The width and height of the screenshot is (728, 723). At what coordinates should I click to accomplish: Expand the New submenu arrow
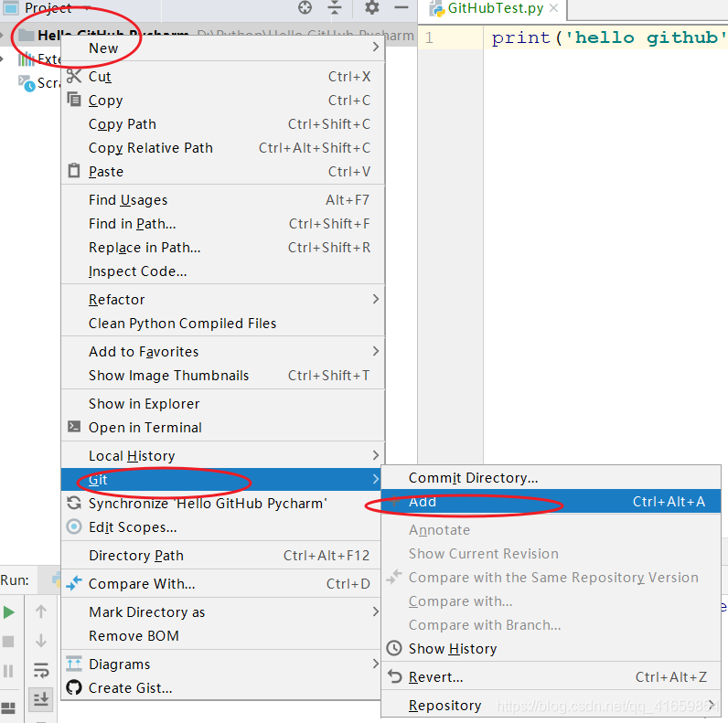pyautogui.click(x=376, y=47)
